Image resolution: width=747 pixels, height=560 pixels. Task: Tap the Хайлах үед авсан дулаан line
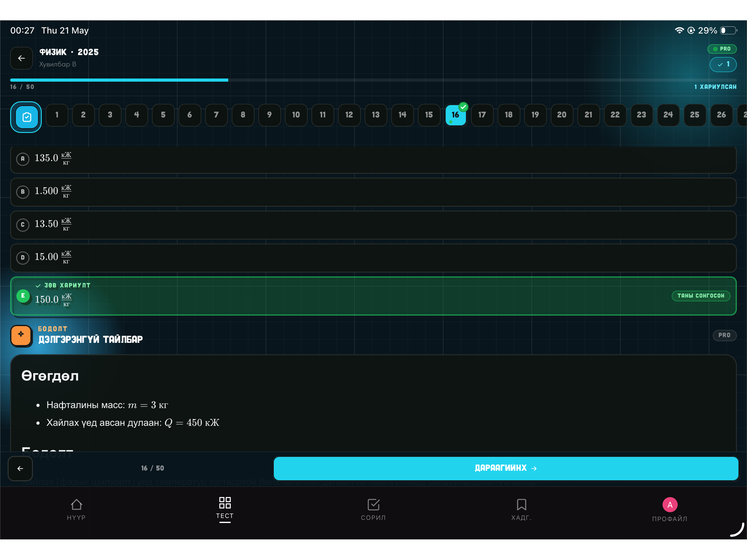point(133,423)
